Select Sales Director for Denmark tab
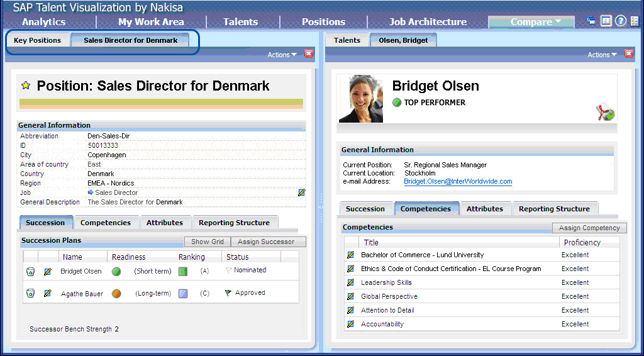The image size is (644, 356). point(131,40)
